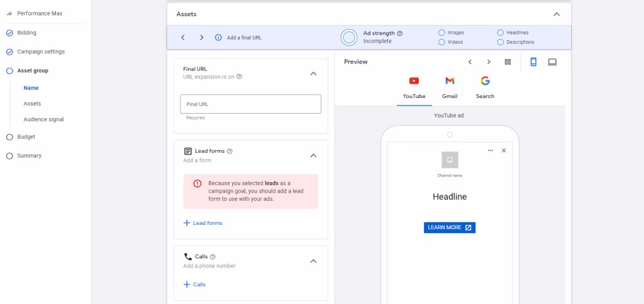Focus the Final URL input field

[x=250, y=104]
